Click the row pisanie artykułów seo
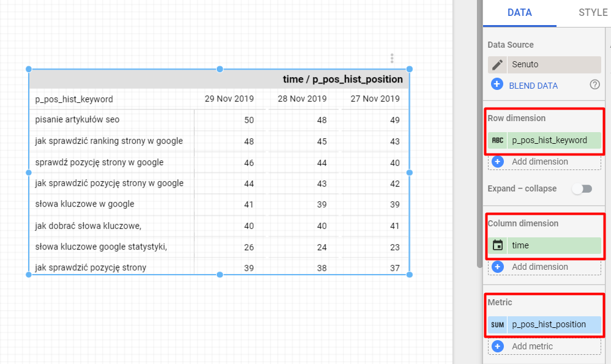611x364 pixels. (219, 120)
